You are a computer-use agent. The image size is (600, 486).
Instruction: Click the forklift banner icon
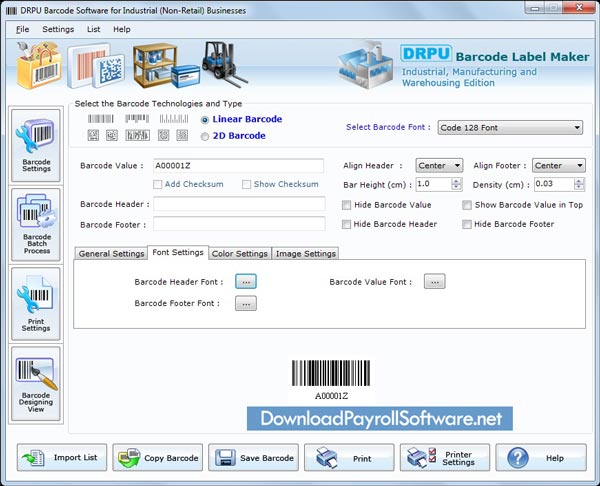[224, 64]
